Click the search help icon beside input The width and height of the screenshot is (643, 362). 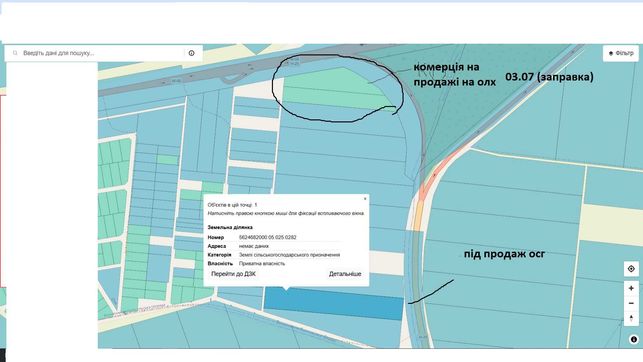[192, 53]
